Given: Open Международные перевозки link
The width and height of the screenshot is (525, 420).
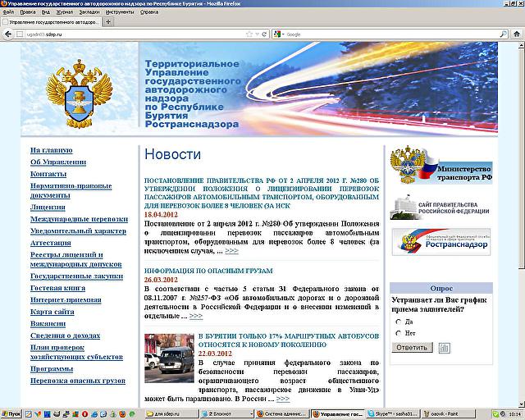Looking at the screenshot, I should (x=79, y=219).
